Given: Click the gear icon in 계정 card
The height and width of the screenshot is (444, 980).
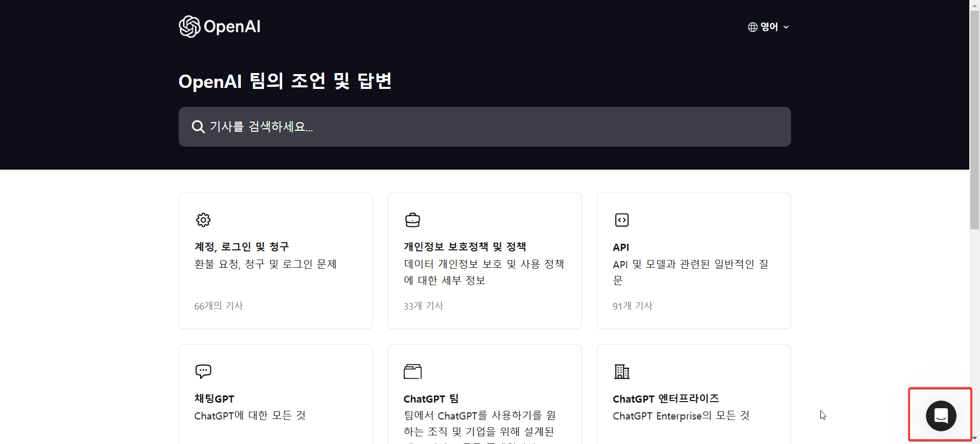Looking at the screenshot, I should point(203,220).
